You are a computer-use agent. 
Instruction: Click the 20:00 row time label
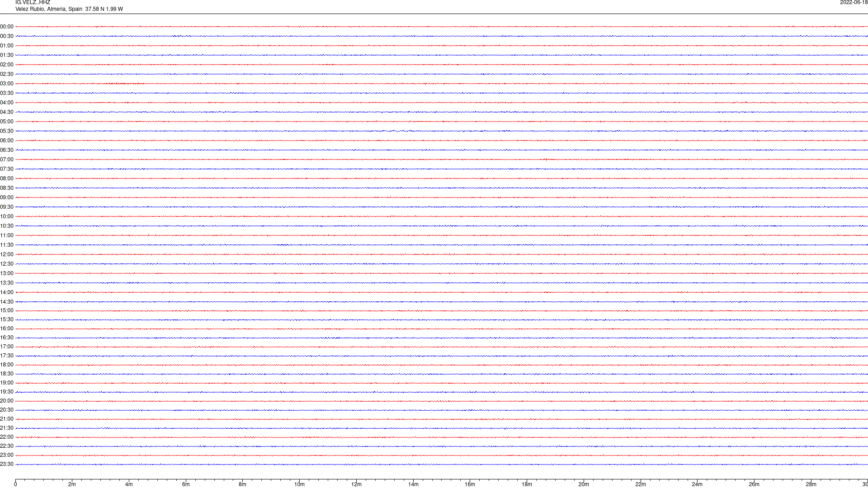[7, 401]
